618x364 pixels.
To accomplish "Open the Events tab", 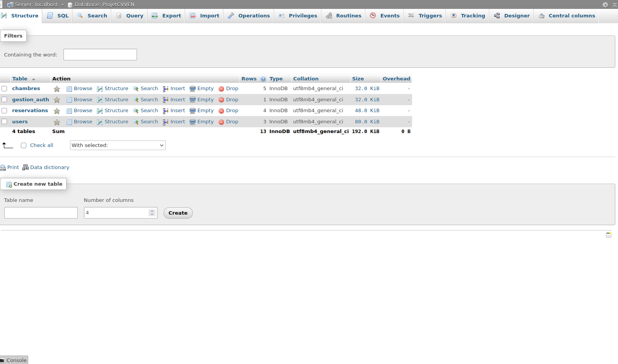I will (385, 16).
